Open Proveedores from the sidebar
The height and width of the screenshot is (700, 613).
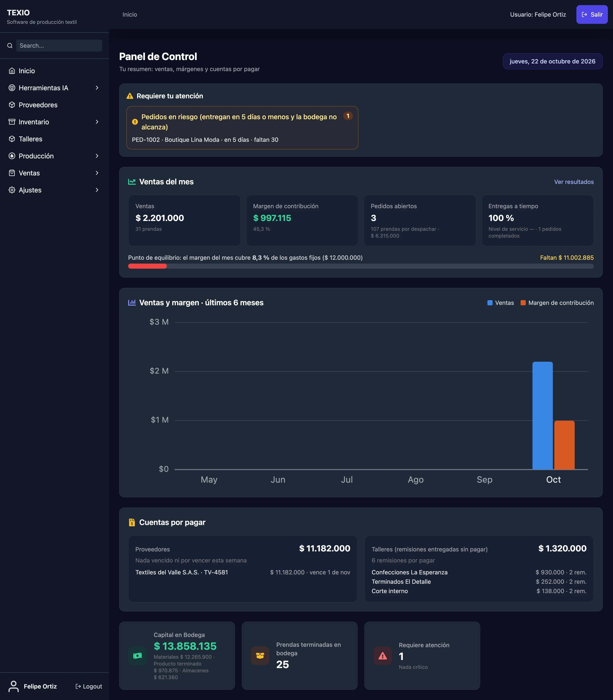54,105
